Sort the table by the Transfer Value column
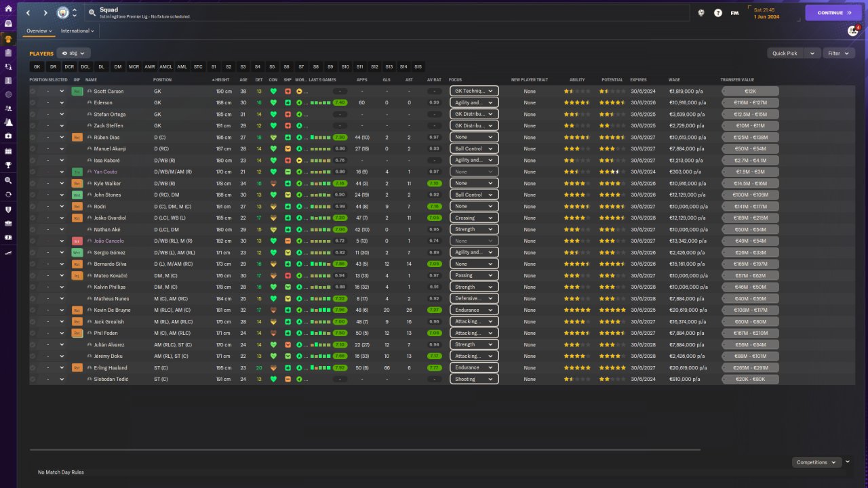The height and width of the screenshot is (488, 868). point(737,80)
